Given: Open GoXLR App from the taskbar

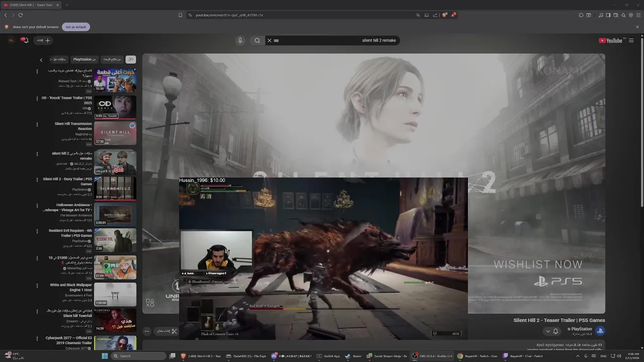Looking at the screenshot, I should (329, 356).
